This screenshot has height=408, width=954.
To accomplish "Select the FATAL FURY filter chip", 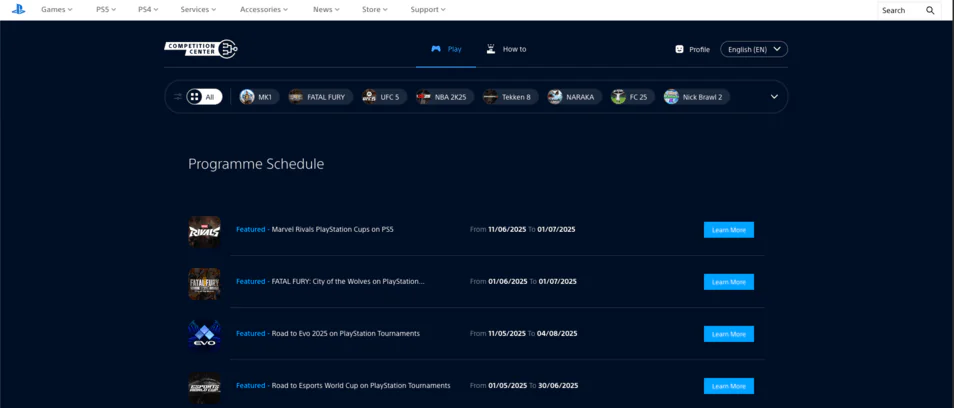I will (321, 97).
